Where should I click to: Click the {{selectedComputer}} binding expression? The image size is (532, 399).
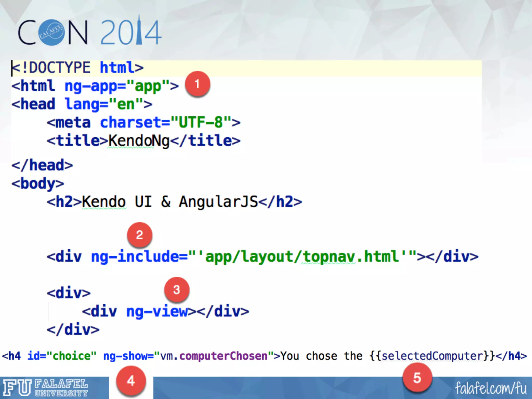432,356
